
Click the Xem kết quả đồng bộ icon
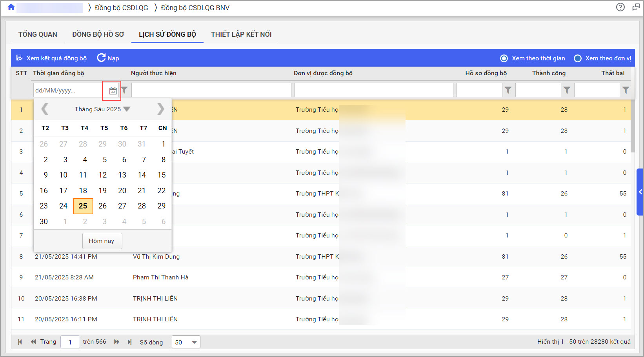pos(19,58)
